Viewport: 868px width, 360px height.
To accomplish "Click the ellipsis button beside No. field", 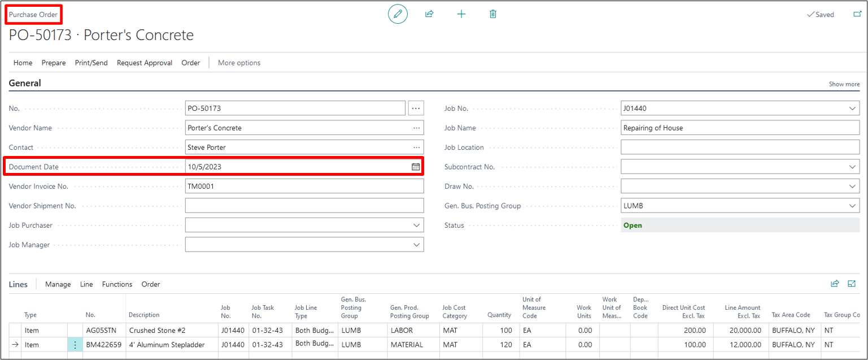I will (x=416, y=108).
